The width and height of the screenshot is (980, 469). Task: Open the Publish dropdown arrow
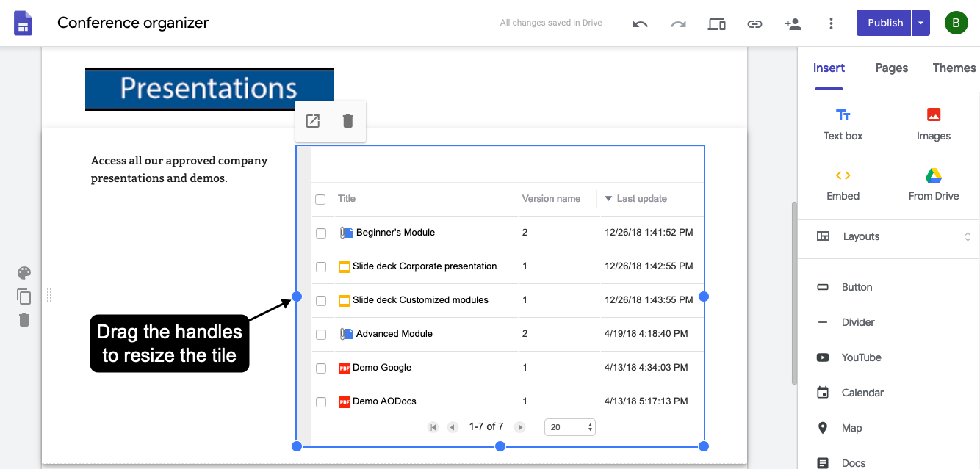920,23
